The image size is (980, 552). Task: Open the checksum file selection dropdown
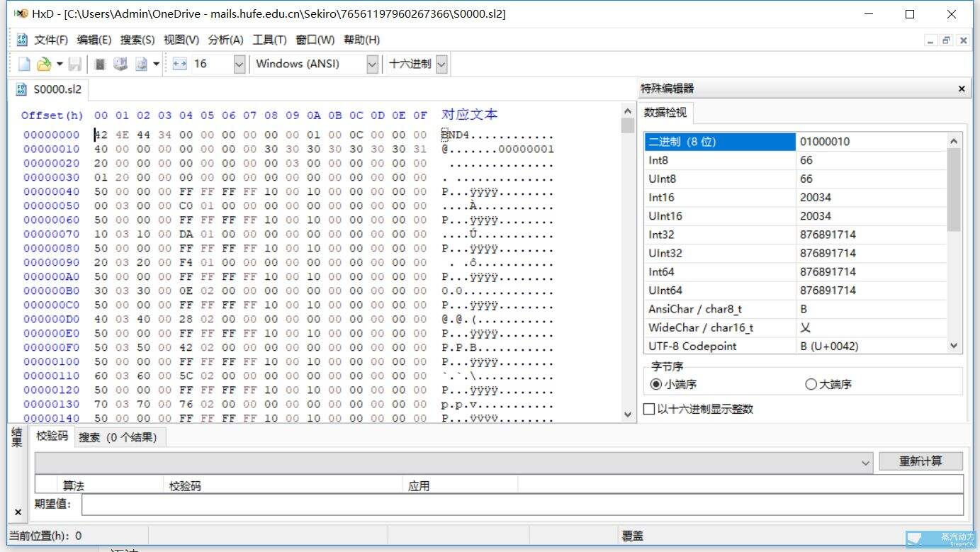(x=866, y=462)
